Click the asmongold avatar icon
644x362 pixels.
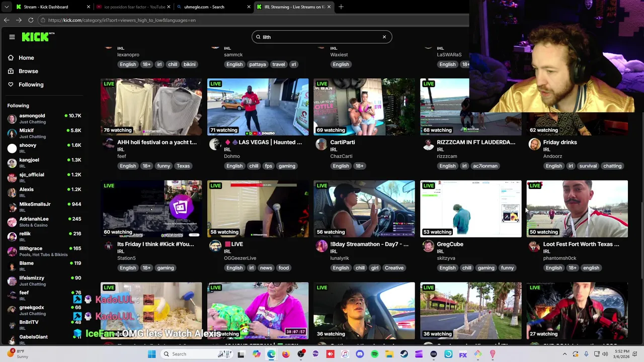[x=12, y=119]
